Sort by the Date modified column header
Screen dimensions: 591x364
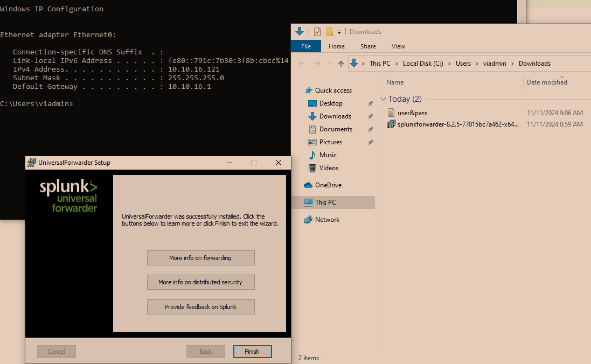click(546, 82)
